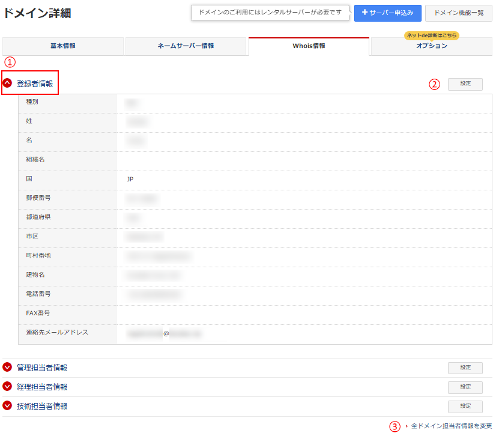502x448 pixels.
Task: Click the 電話番号 row label
Action: (x=38, y=294)
